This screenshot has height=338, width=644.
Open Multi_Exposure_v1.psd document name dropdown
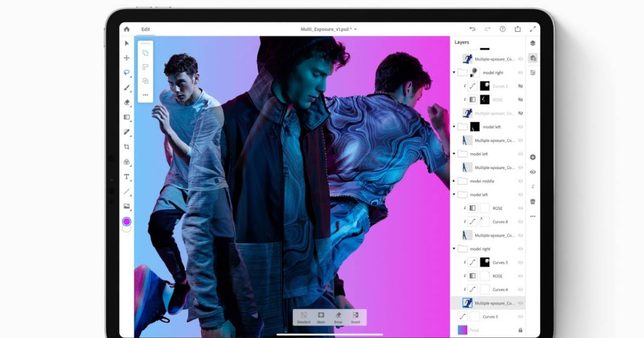pyautogui.click(x=329, y=30)
